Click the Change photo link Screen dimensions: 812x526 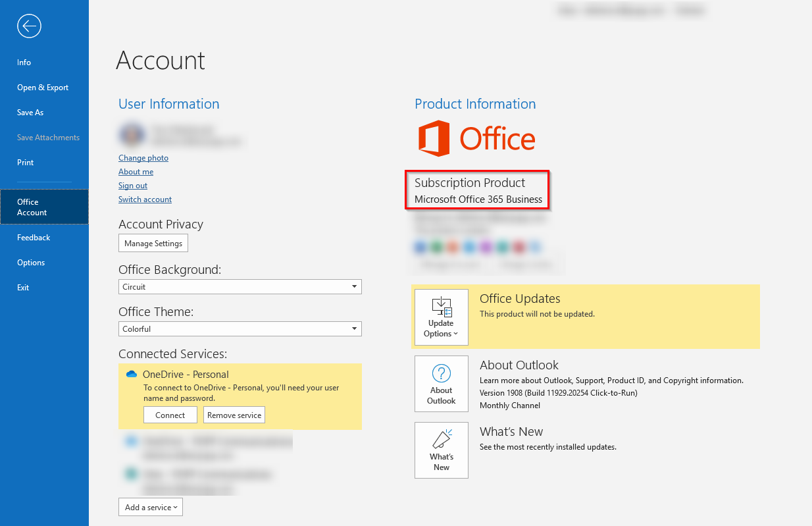(143, 158)
